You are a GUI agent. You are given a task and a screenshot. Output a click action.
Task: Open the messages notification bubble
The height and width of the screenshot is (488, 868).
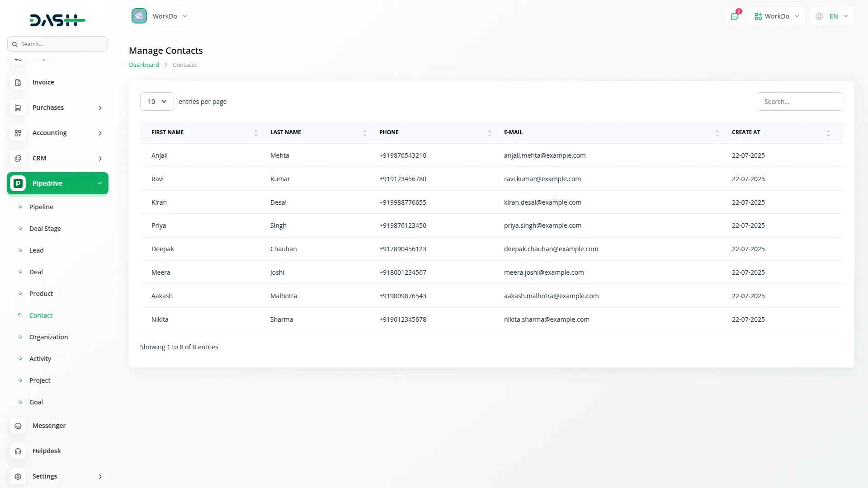[735, 15]
